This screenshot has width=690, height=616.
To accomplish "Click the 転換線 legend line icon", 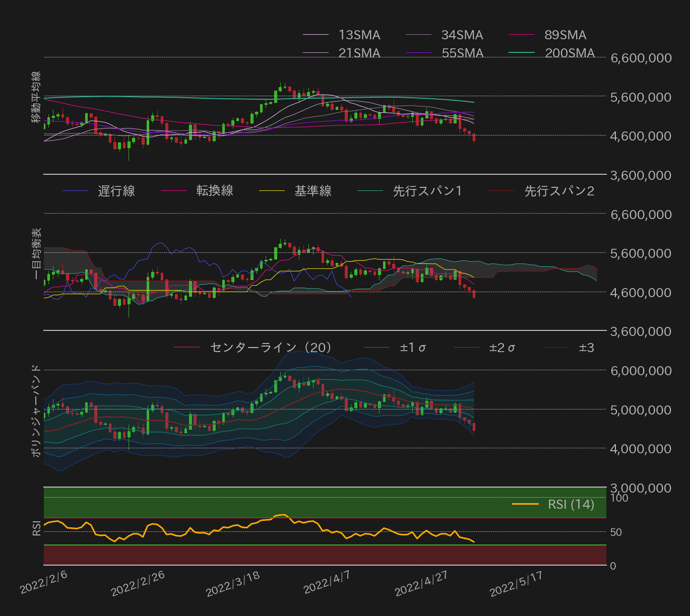I will [174, 191].
